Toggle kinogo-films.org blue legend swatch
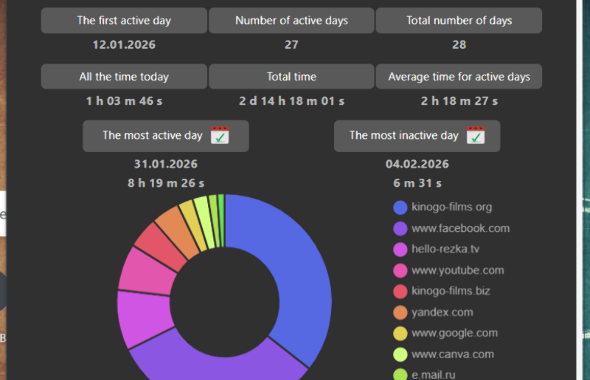The height and width of the screenshot is (380, 590). point(400,207)
